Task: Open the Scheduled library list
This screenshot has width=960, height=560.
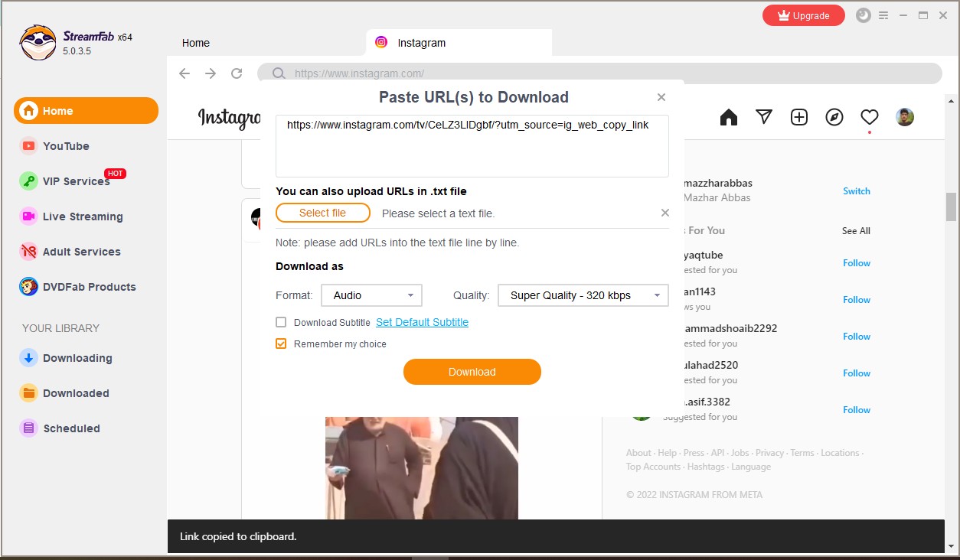Action: 60,428
